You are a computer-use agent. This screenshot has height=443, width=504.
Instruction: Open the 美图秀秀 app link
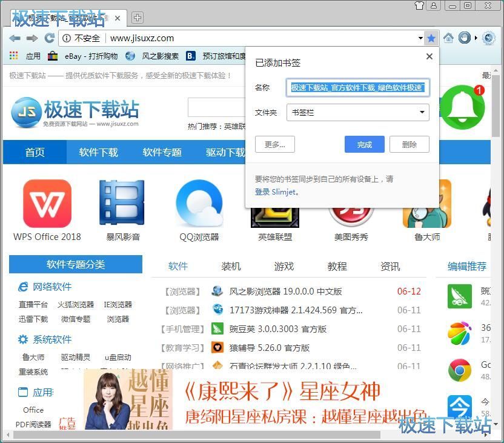coord(351,237)
